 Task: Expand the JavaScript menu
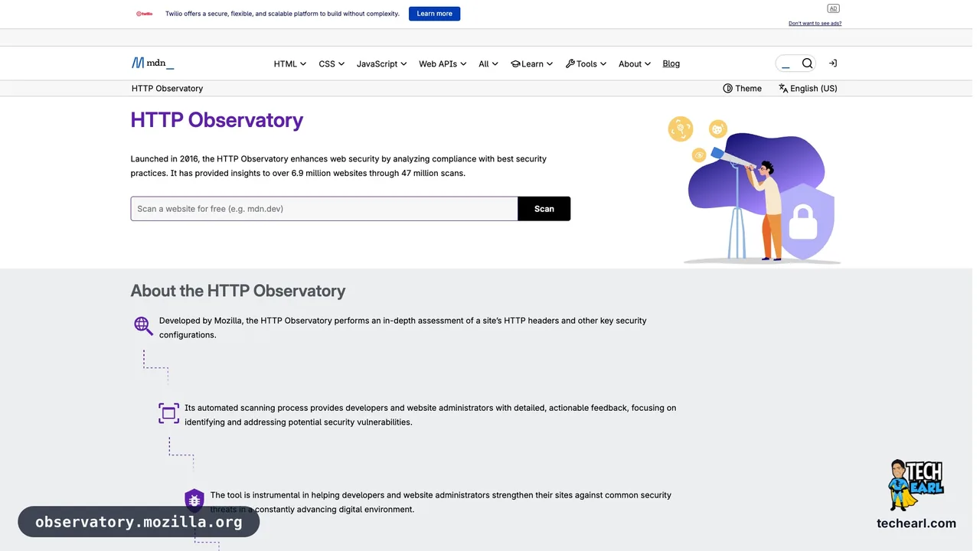(381, 64)
